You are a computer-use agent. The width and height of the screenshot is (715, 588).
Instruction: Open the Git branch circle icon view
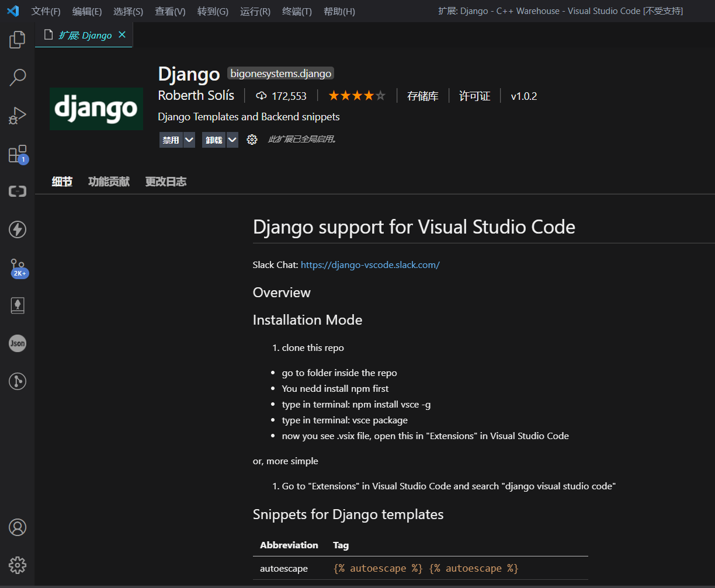click(x=18, y=381)
